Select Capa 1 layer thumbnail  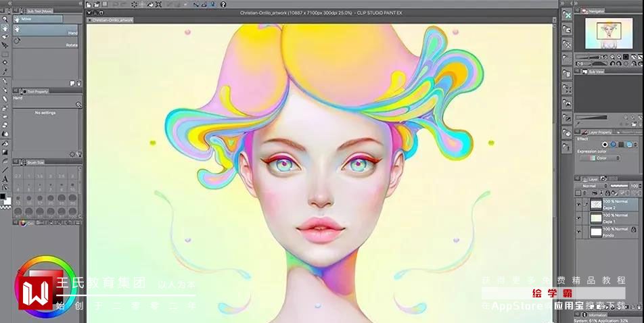point(597,218)
